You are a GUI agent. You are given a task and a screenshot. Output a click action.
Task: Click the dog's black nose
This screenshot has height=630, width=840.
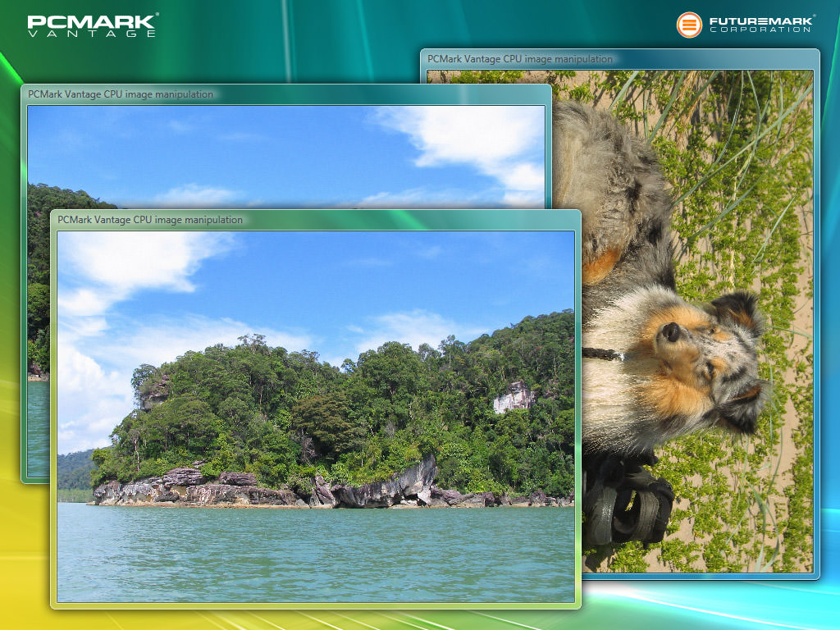click(671, 331)
